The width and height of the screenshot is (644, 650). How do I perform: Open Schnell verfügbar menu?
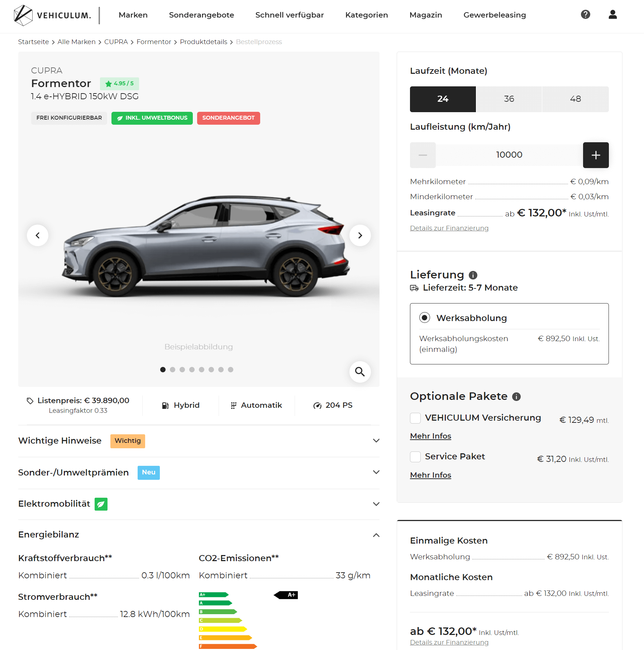point(290,15)
